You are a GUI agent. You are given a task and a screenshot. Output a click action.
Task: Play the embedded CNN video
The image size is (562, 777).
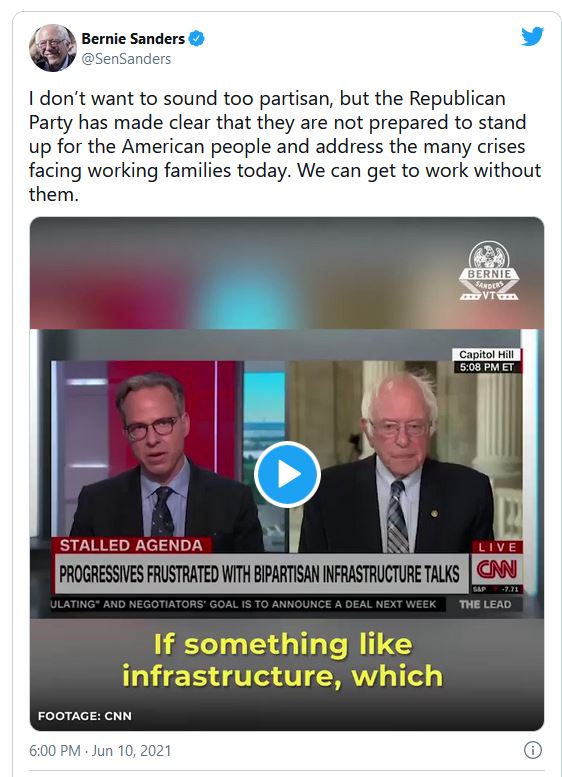point(287,474)
